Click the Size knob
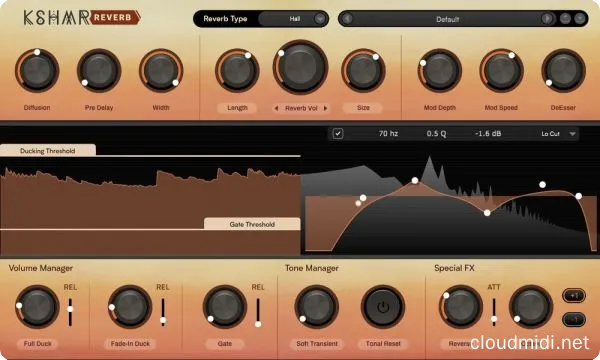Screen dimensions: 600x360 click(x=363, y=71)
